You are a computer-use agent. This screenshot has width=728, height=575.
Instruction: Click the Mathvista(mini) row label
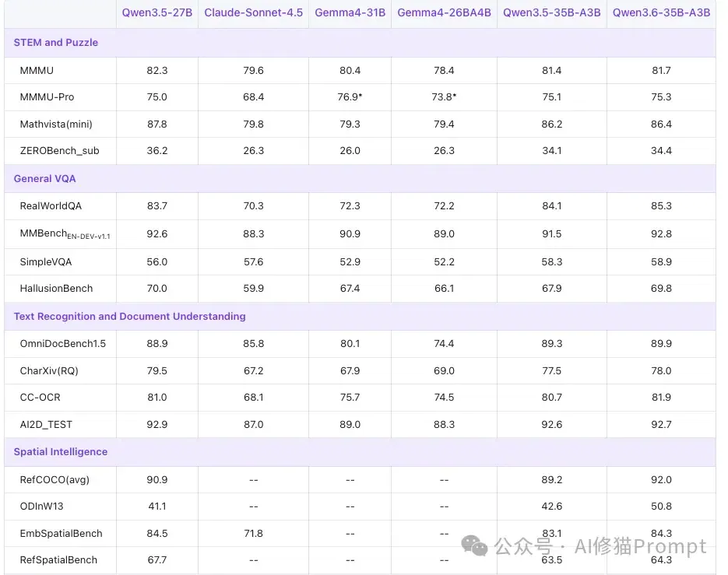pos(56,124)
